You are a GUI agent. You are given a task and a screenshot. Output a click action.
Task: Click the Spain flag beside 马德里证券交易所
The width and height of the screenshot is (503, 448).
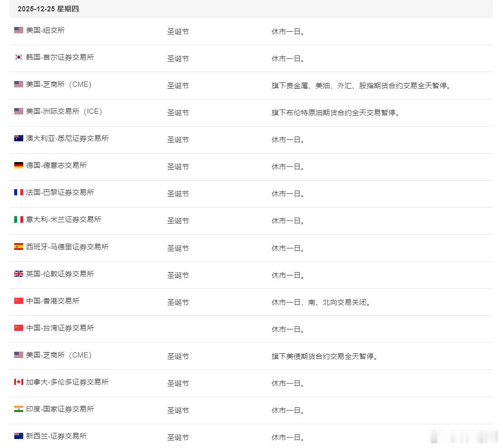click(18, 247)
